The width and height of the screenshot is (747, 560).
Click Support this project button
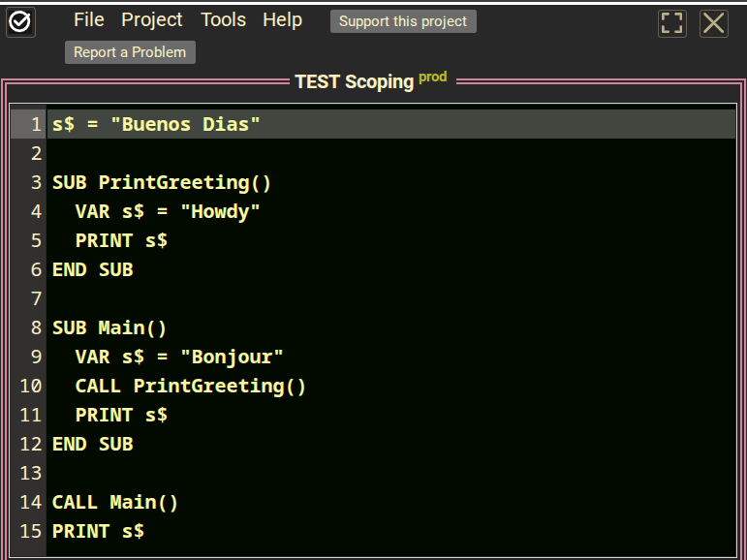403,21
